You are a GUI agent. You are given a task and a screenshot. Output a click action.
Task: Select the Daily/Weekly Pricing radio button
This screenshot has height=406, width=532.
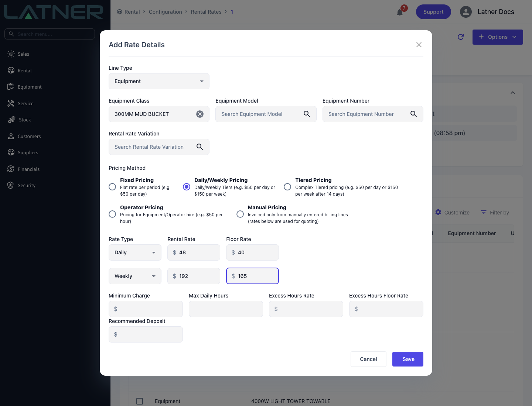[187, 187]
